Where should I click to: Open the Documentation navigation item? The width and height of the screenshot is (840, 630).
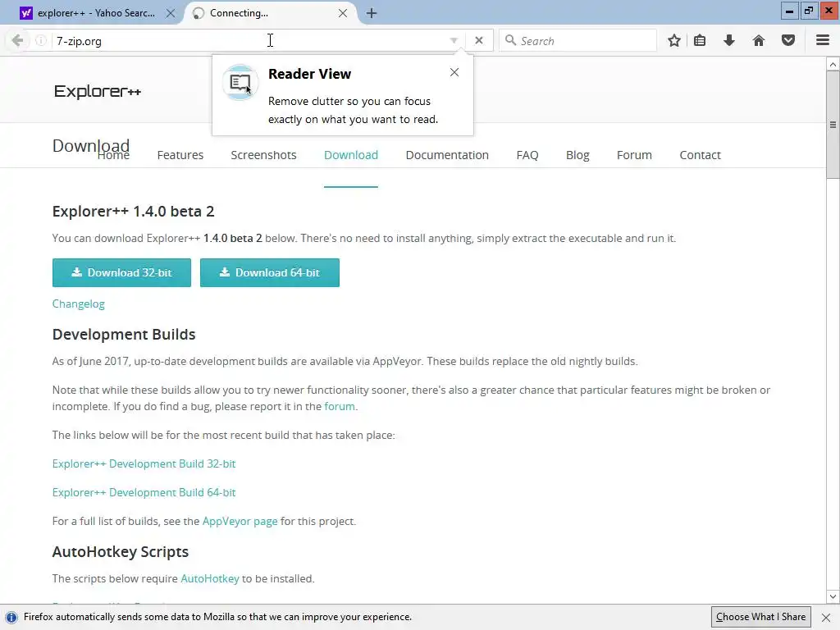click(447, 155)
